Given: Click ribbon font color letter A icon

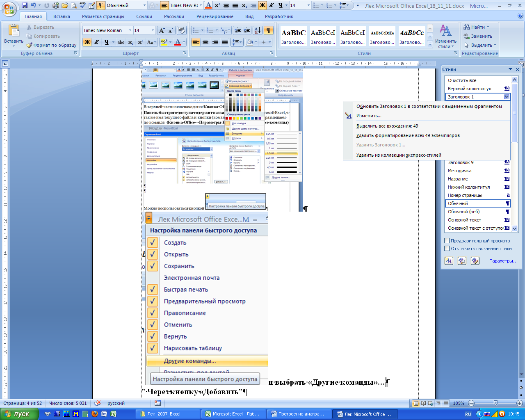Looking at the screenshot, I should coord(177,42).
